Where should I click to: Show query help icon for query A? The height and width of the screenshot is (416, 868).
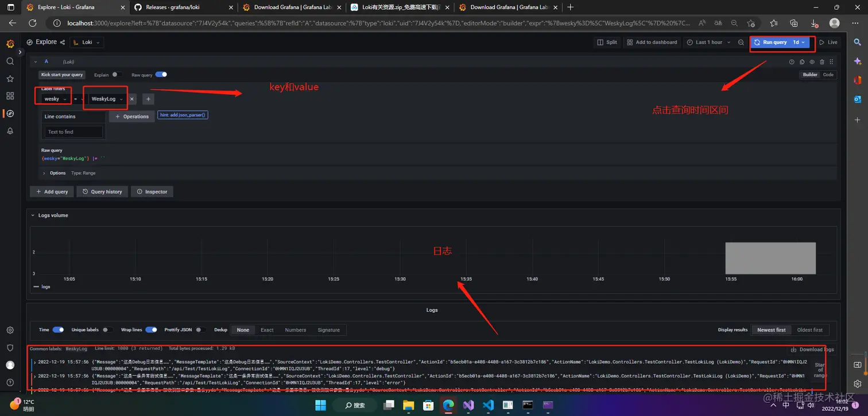pos(792,61)
